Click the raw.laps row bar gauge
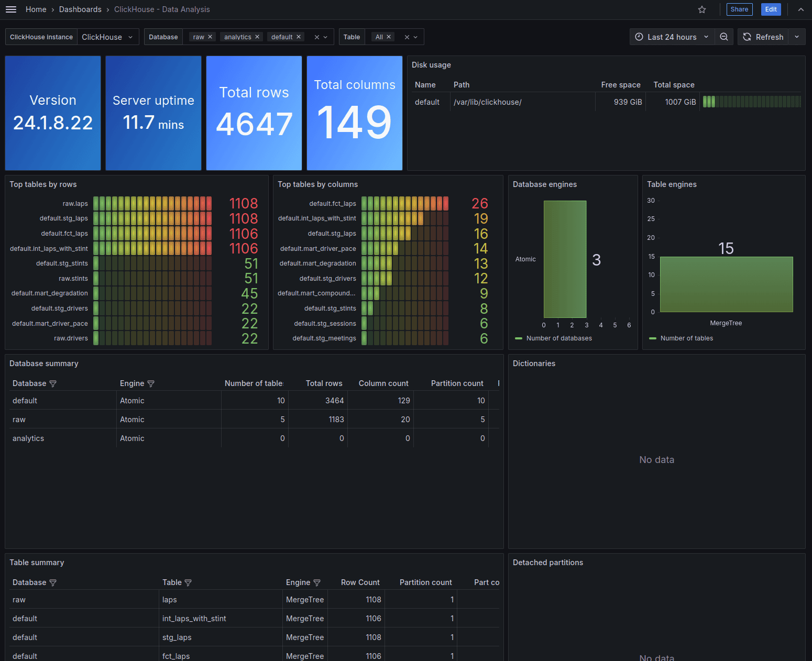The height and width of the screenshot is (661, 812). [152, 204]
